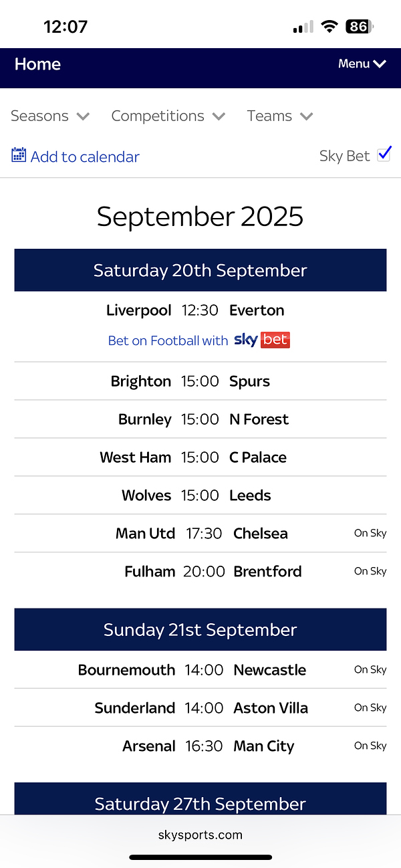Tap the skysports.com address bar
The width and height of the screenshot is (401, 868).
click(x=200, y=835)
